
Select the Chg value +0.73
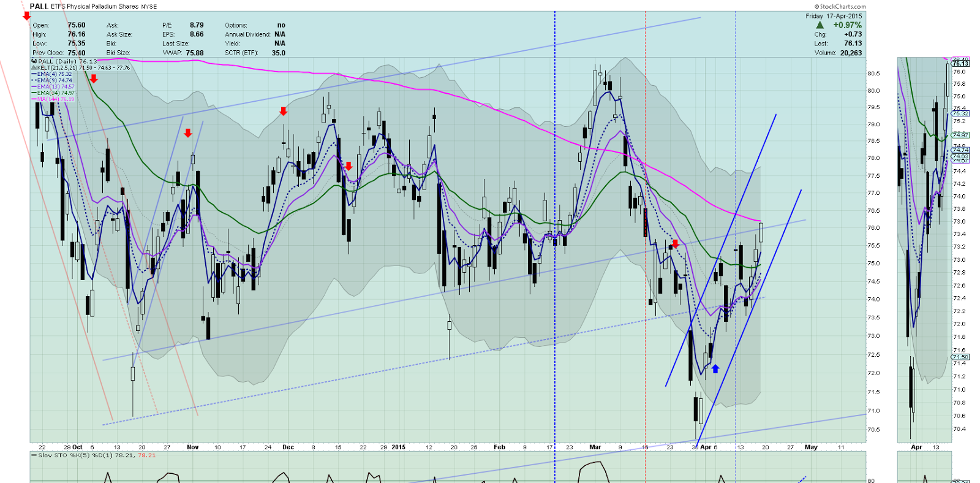853,34
